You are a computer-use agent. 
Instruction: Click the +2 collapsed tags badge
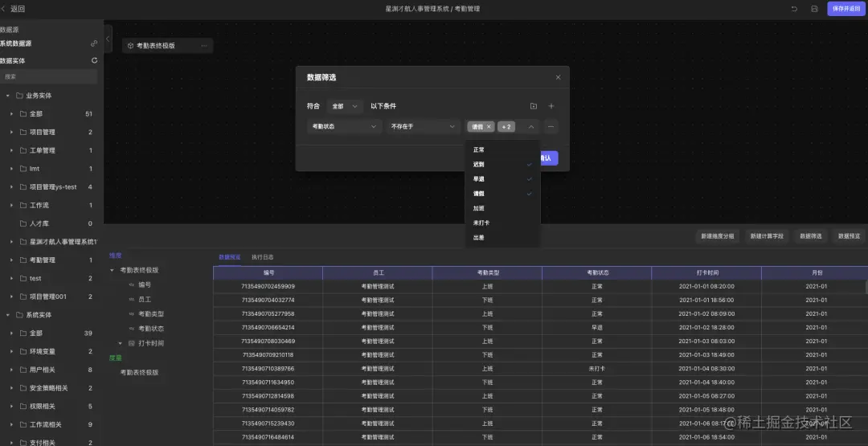pos(506,127)
